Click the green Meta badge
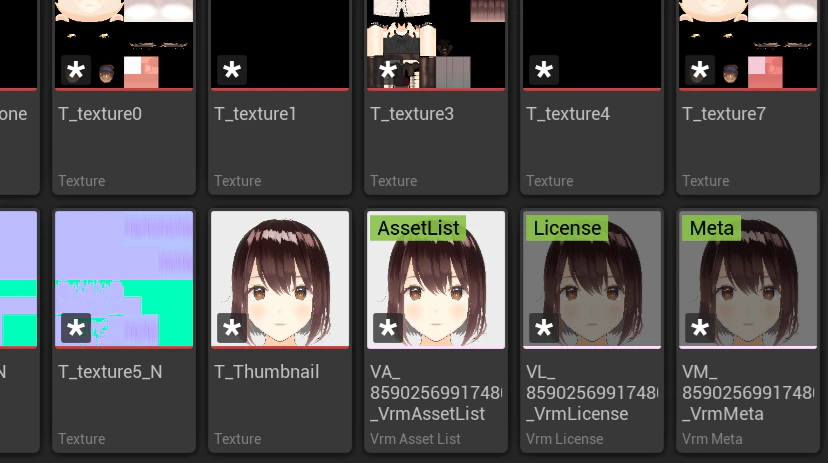 click(711, 228)
